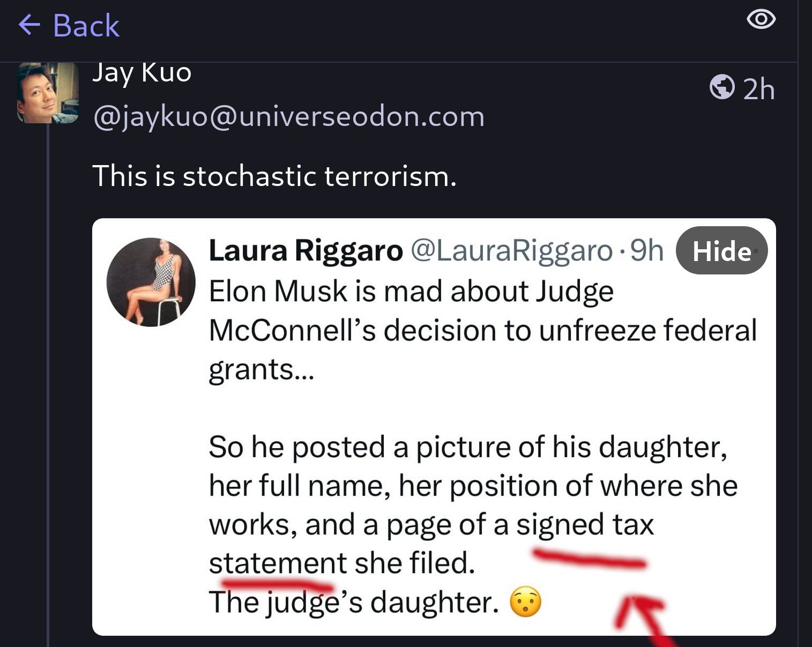Click Laura Riggaro's round profile picture
Image resolution: width=812 pixels, height=647 pixels.
click(151, 282)
